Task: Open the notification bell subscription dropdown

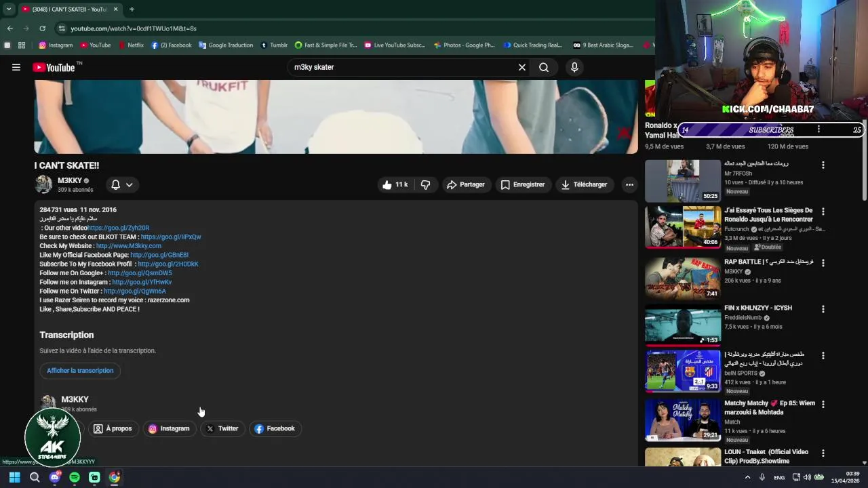Action: coord(122,184)
